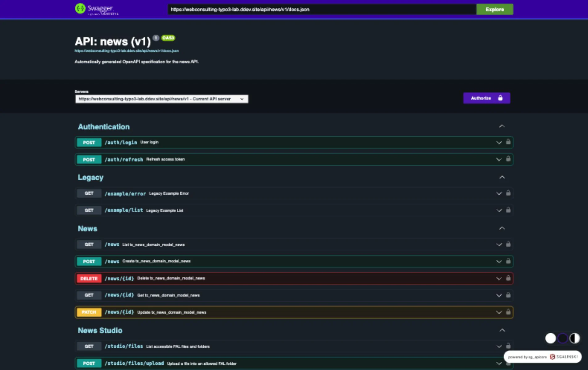Expand the GET /news/{id} operation chevron
The width and height of the screenshot is (588, 370).
[x=499, y=295]
